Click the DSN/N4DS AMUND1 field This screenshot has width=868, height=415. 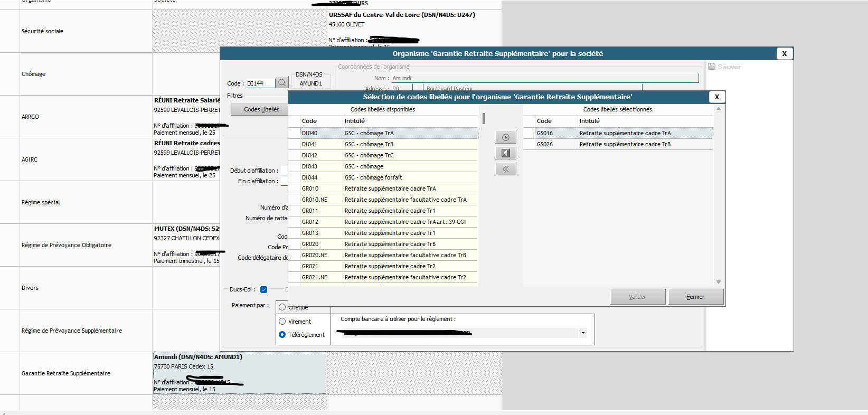click(311, 83)
